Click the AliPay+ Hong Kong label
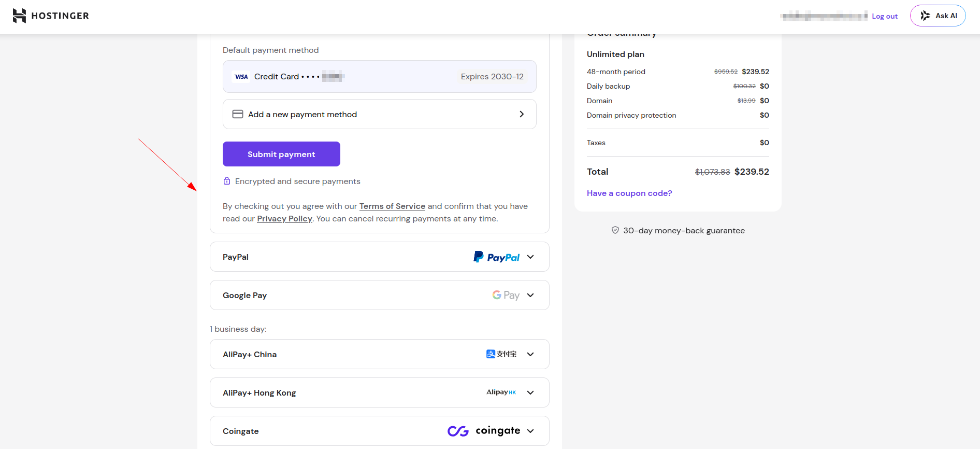The image size is (980, 449). click(x=260, y=393)
